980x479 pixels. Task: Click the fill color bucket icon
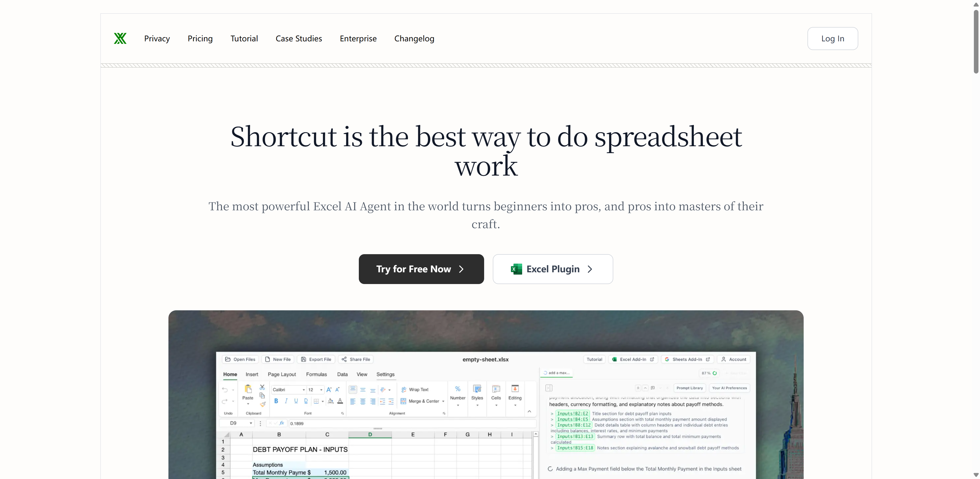(330, 401)
